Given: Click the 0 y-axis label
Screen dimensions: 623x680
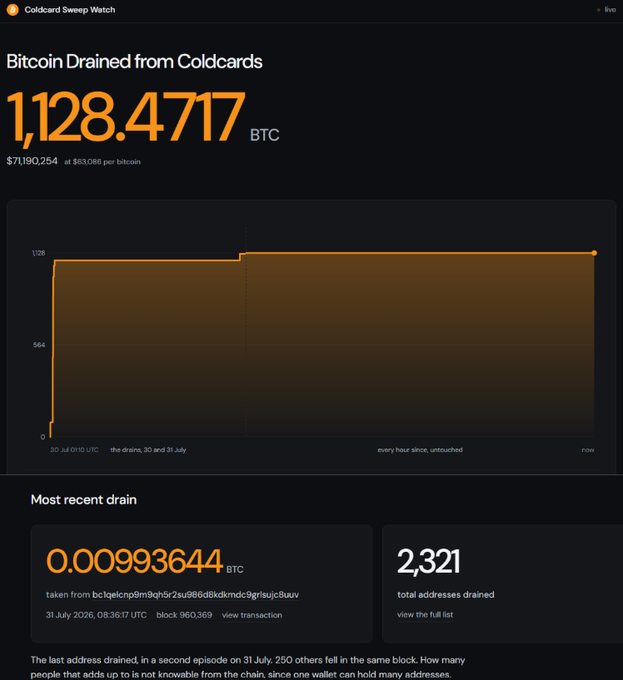Looking at the screenshot, I should pyautogui.click(x=42, y=437).
